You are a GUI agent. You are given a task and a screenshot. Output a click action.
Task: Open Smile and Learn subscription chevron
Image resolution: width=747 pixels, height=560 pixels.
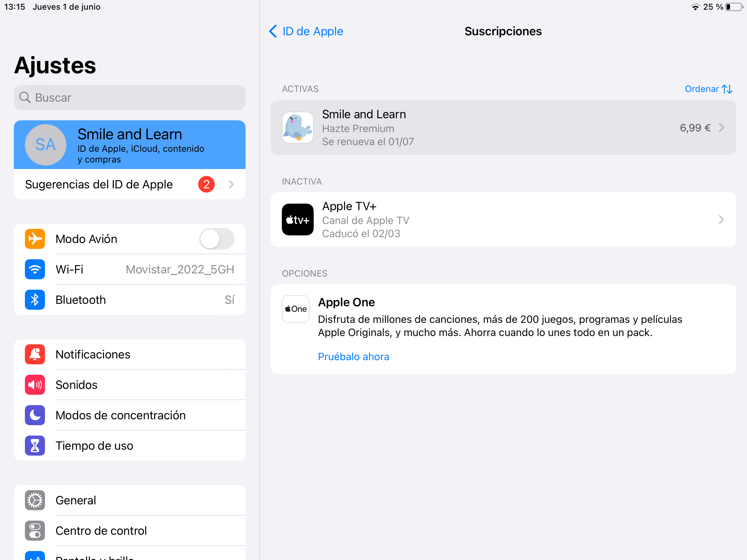pos(721,128)
